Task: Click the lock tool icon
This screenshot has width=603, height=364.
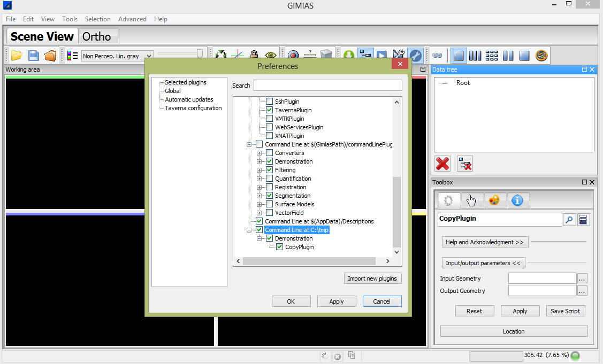Action: point(254,55)
